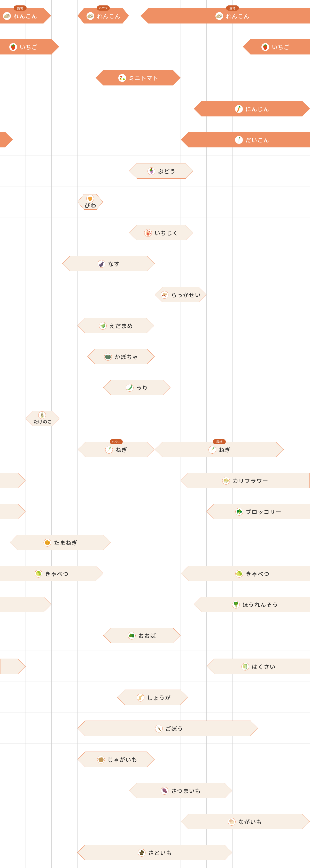
Task: Click the strawberry icon beside いちご
Action: [x=13, y=47]
